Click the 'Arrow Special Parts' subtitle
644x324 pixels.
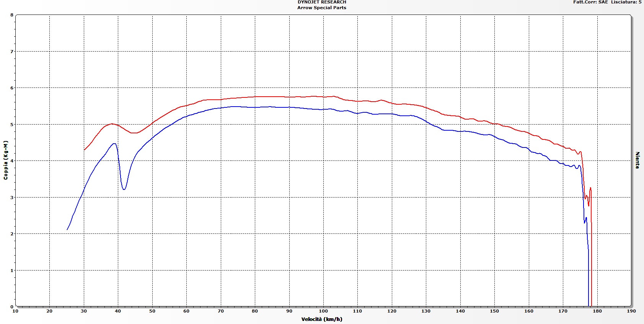[x=322, y=8]
